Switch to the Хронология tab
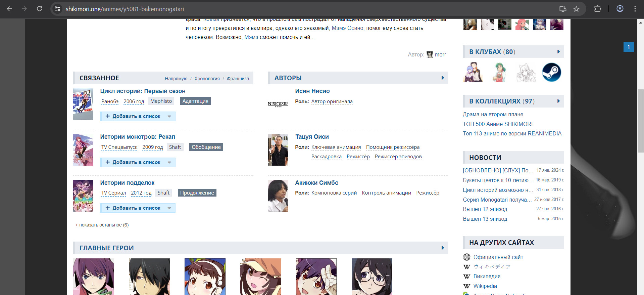The height and width of the screenshot is (295, 644). [x=207, y=79]
